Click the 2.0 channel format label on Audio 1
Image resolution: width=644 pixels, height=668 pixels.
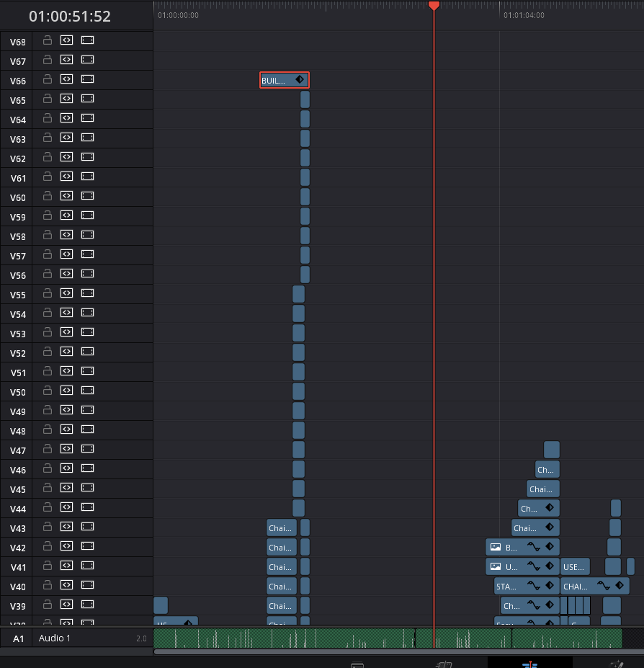click(x=141, y=638)
